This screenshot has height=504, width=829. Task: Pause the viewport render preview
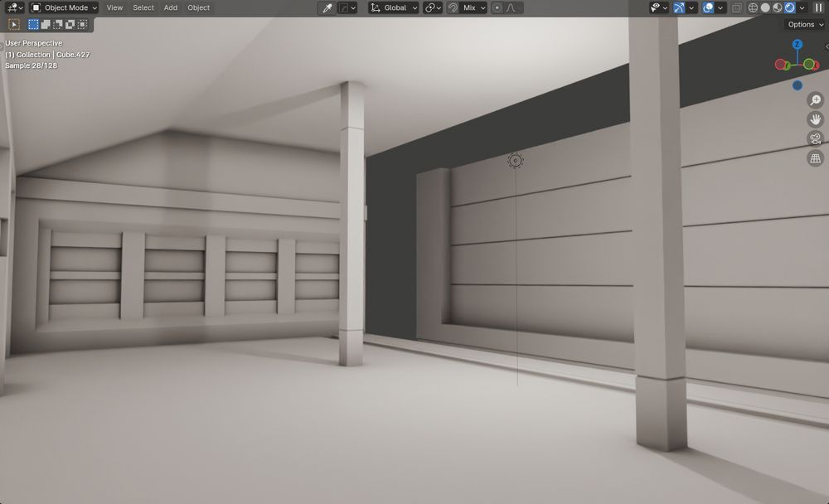coord(818,7)
